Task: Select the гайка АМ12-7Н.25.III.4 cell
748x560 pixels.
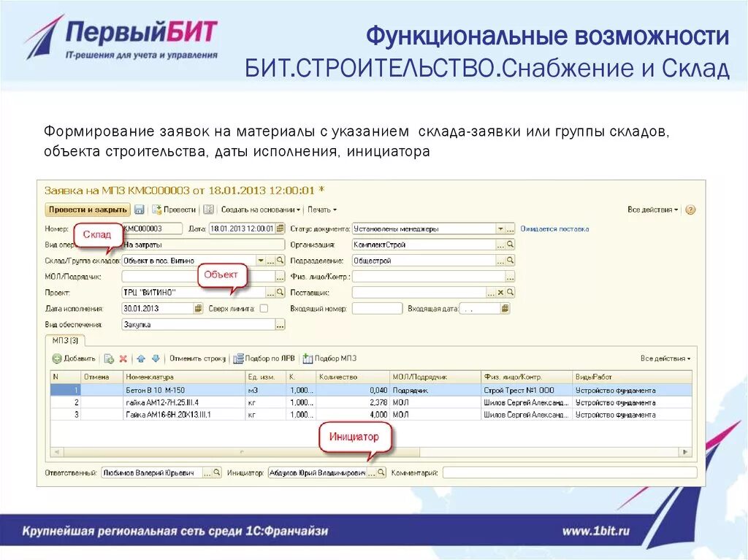Action: [x=184, y=402]
